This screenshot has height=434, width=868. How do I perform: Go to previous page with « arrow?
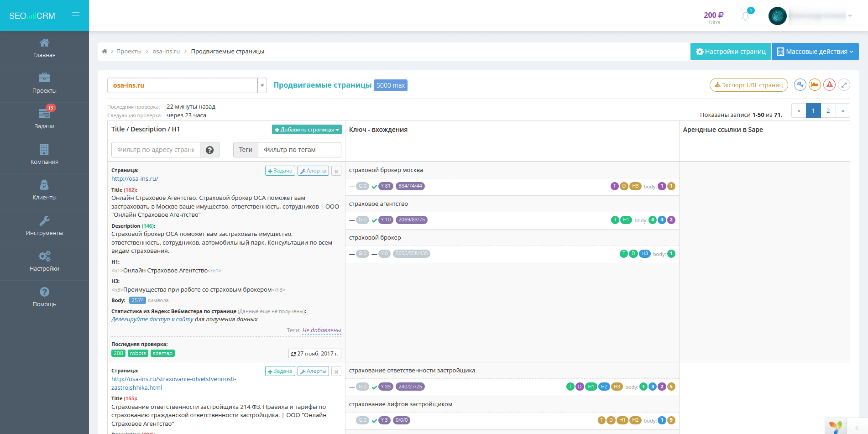pos(799,111)
